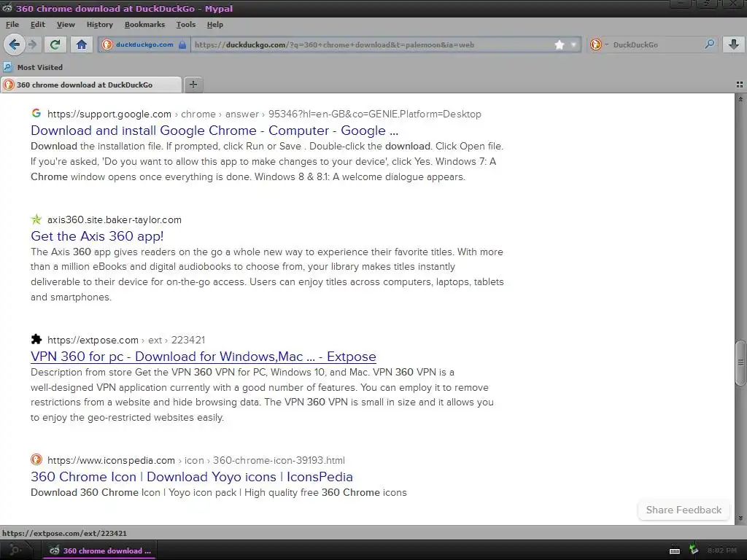Click the Axis 360 result description text
Screen dimensions: 747x560
[x=267, y=274]
